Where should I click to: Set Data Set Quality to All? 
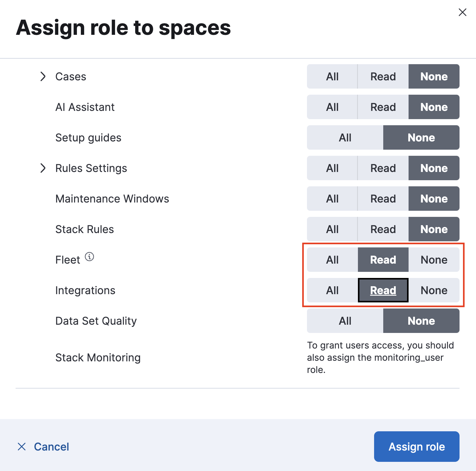[345, 321]
